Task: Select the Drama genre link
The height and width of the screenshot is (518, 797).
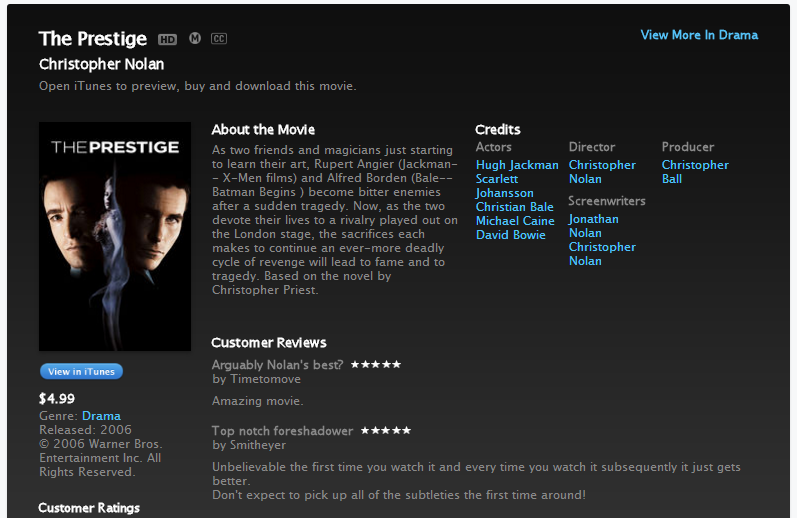Action: (101, 416)
